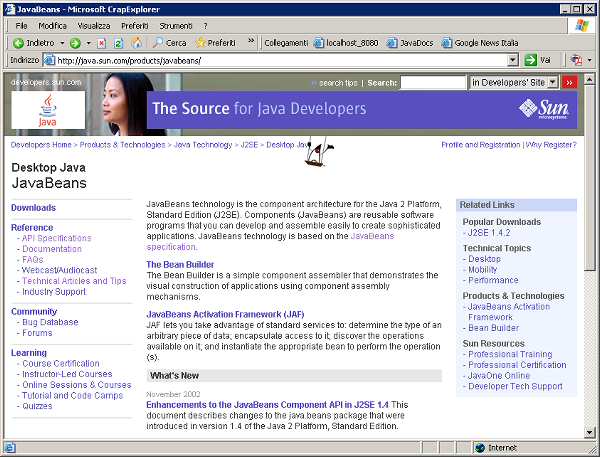Click the Sun Microsystems logo
This screenshot has height=457, width=600.
tap(544, 109)
